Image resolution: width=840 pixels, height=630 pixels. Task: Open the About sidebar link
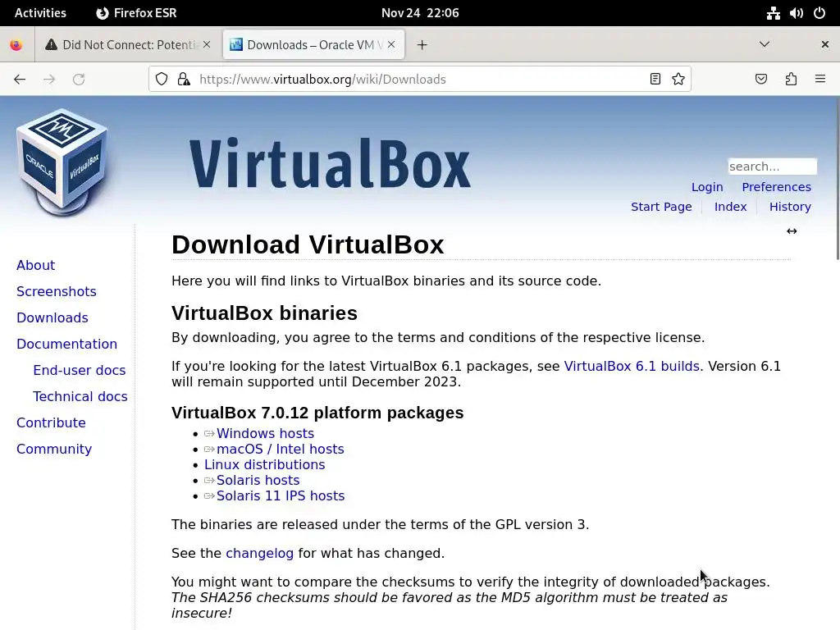(x=36, y=265)
